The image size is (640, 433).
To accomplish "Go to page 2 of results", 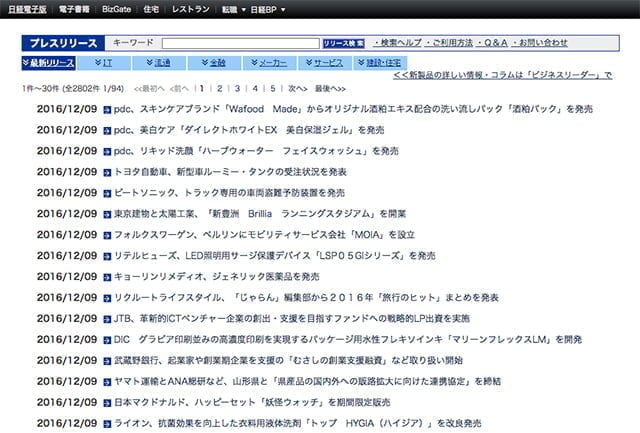I will [x=220, y=89].
